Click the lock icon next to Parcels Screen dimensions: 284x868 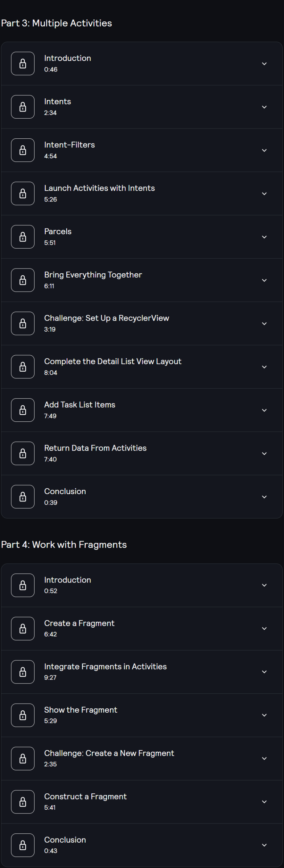[23, 237]
